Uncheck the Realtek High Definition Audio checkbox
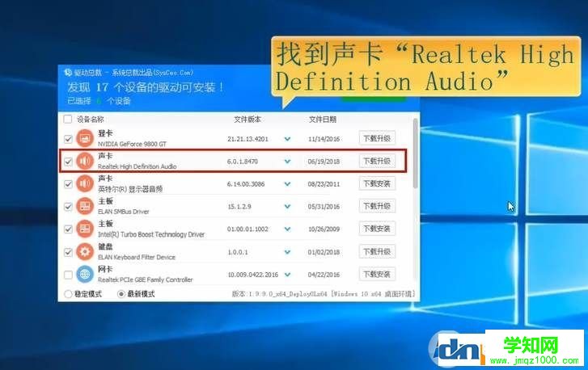Image resolution: width=588 pixels, height=370 pixels. tap(68, 162)
